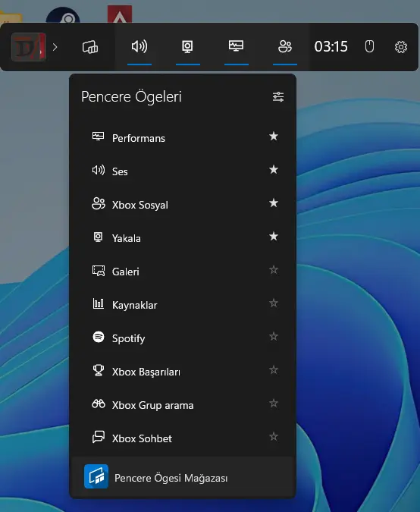The width and height of the screenshot is (420, 512).
Task: Open Pencere Ögesi Mağazası
Action: 183,477
